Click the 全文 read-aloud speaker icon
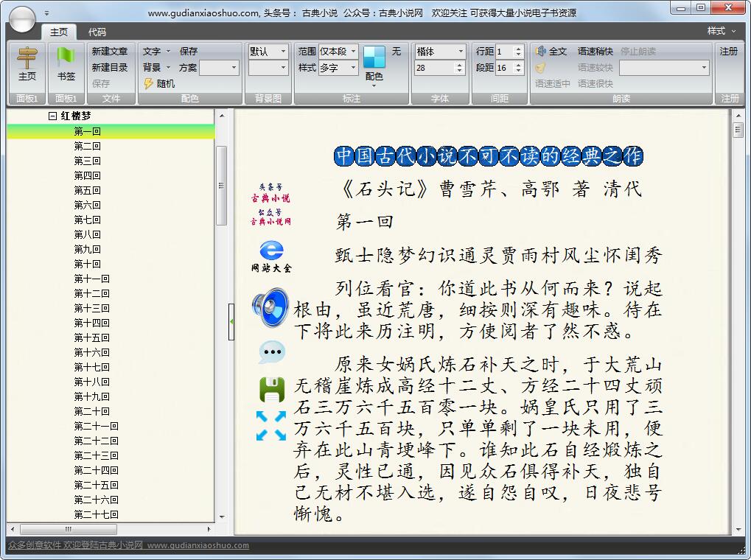 tap(541, 52)
